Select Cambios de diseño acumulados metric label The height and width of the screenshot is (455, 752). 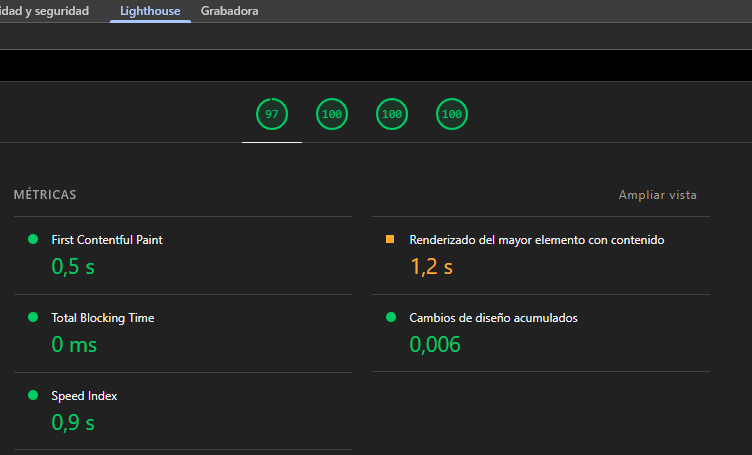[x=493, y=318]
